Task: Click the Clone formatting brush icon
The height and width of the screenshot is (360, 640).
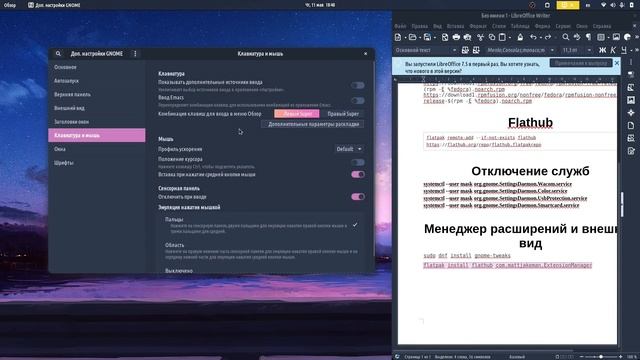Action: (520, 38)
